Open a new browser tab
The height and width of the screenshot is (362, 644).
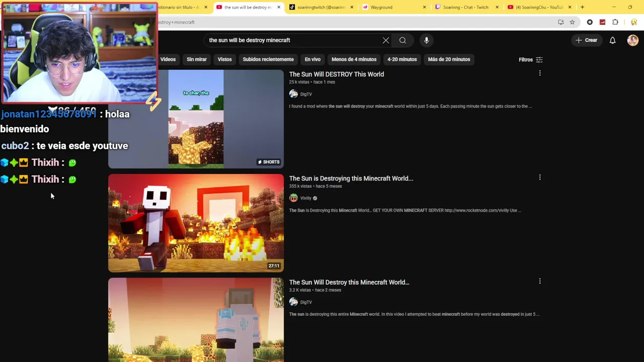582,7
